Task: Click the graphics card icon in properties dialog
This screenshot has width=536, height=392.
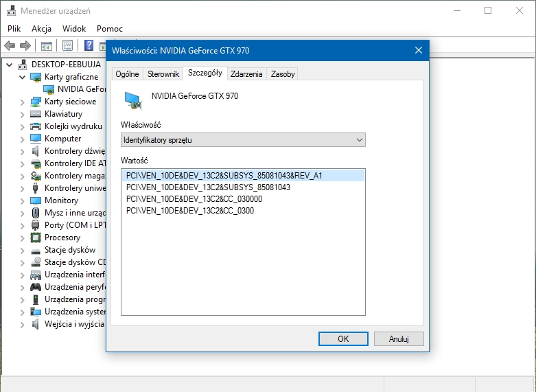Action: [x=133, y=100]
